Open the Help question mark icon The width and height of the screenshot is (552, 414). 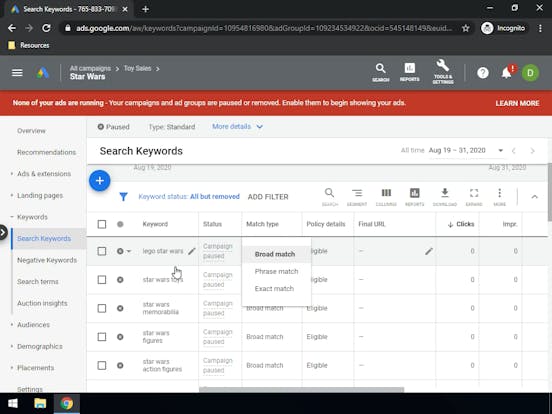coord(483,73)
